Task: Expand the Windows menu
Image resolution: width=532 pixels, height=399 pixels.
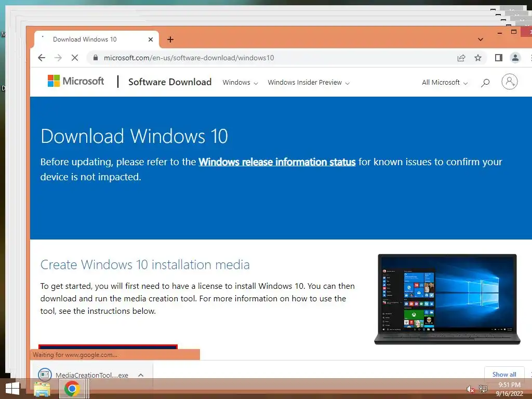Action: pos(240,83)
